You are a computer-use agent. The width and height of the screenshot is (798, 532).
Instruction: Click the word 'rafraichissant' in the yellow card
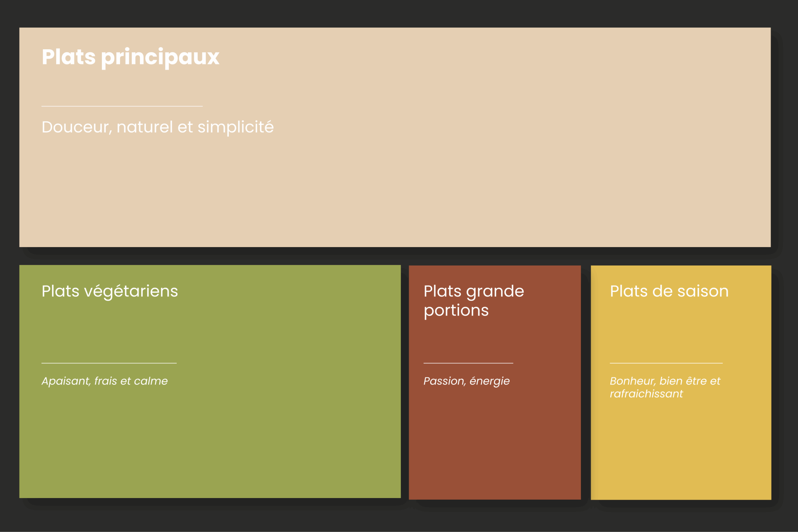646,394
